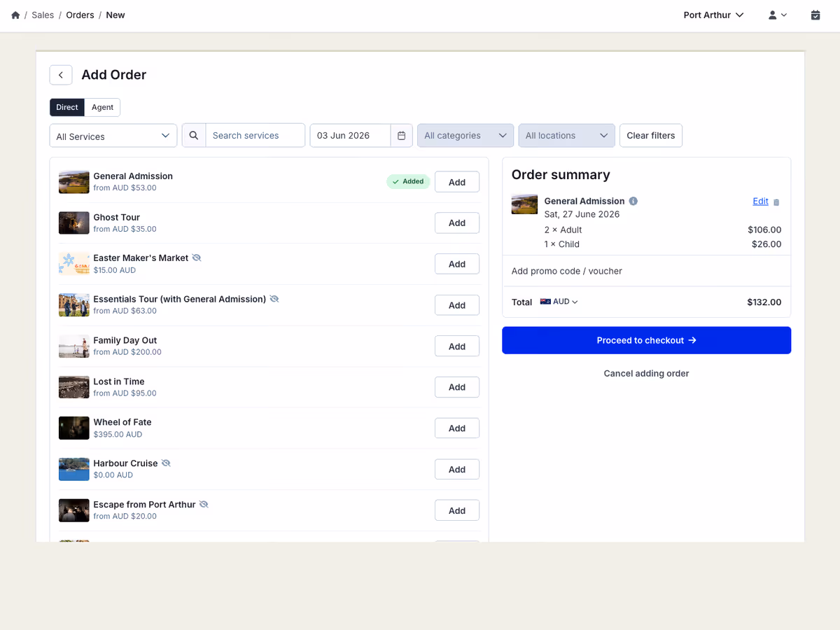840x630 pixels.
Task: Add General Admission to the order
Action: (x=457, y=182)
